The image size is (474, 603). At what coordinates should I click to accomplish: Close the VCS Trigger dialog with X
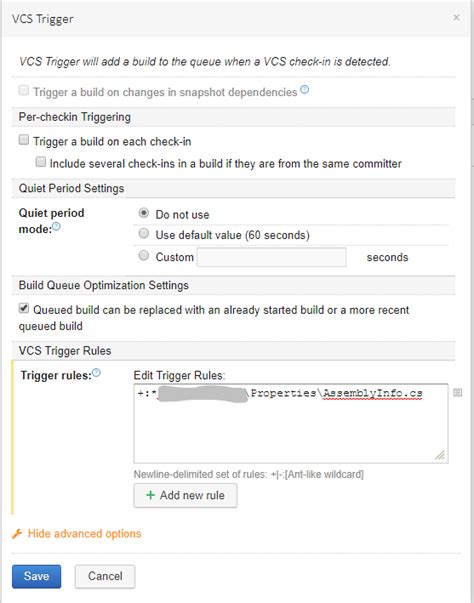456,17
